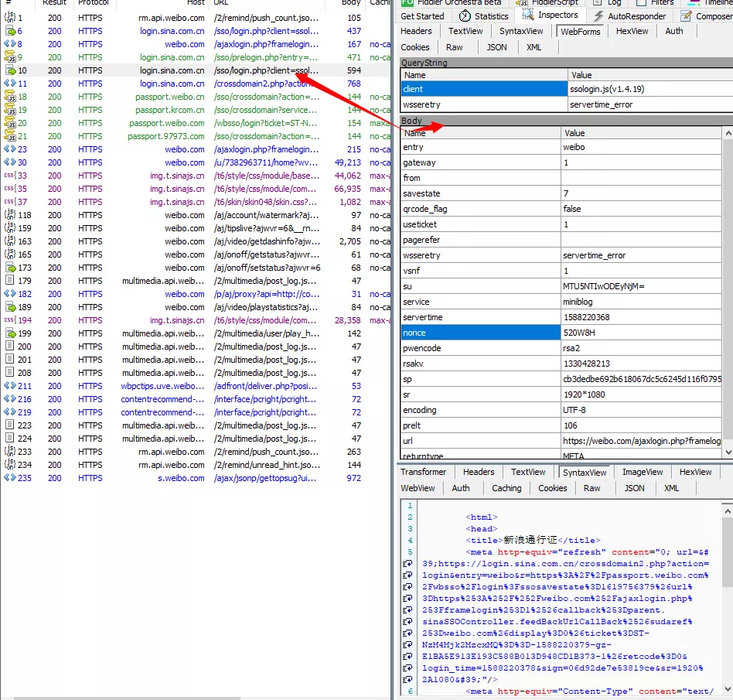Click the CSS icon of session 33
Image resolution: width=733 pixels, height=700 pixels.
(x=9, y=176)
